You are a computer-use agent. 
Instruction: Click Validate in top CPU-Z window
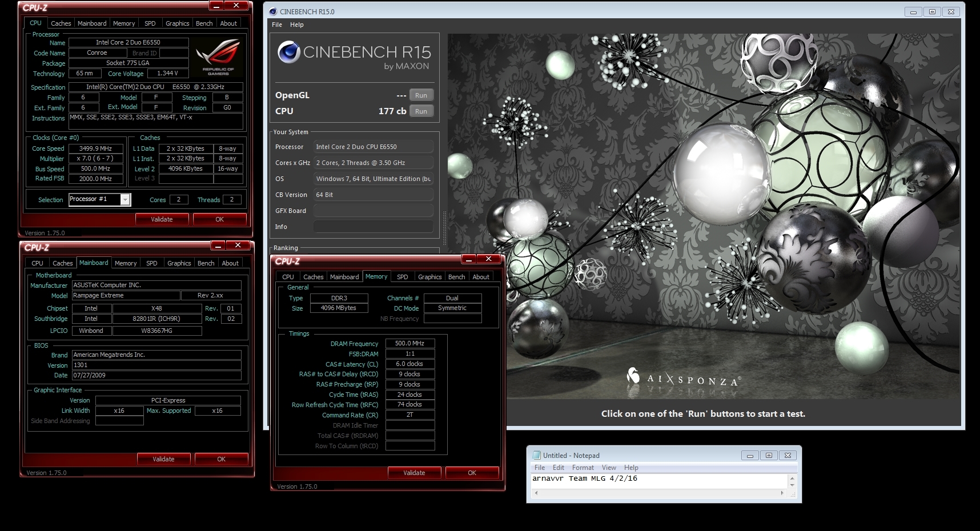(162, 219)
